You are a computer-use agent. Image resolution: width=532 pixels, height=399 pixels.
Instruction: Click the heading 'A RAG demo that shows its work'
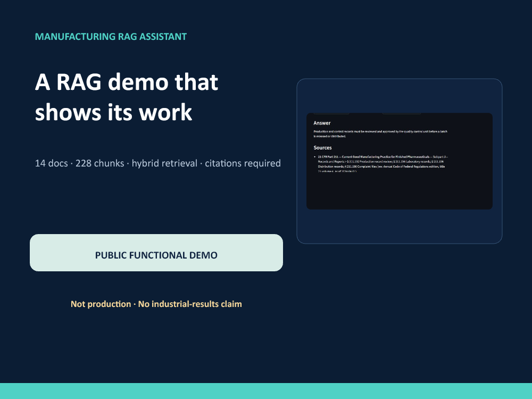tap(127, 97)
